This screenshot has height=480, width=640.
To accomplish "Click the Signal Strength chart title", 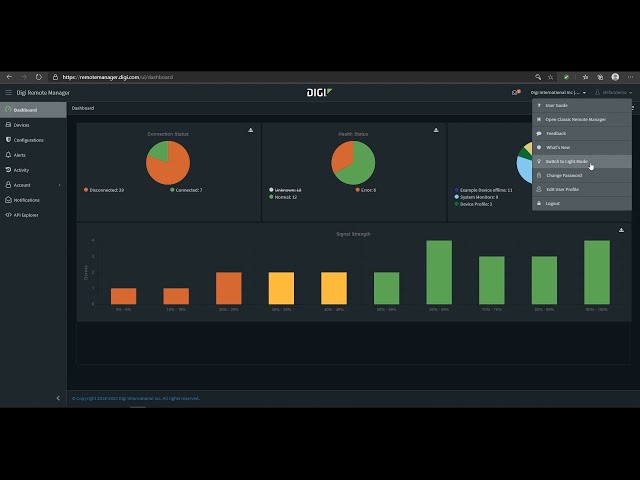I will (353, 234).
